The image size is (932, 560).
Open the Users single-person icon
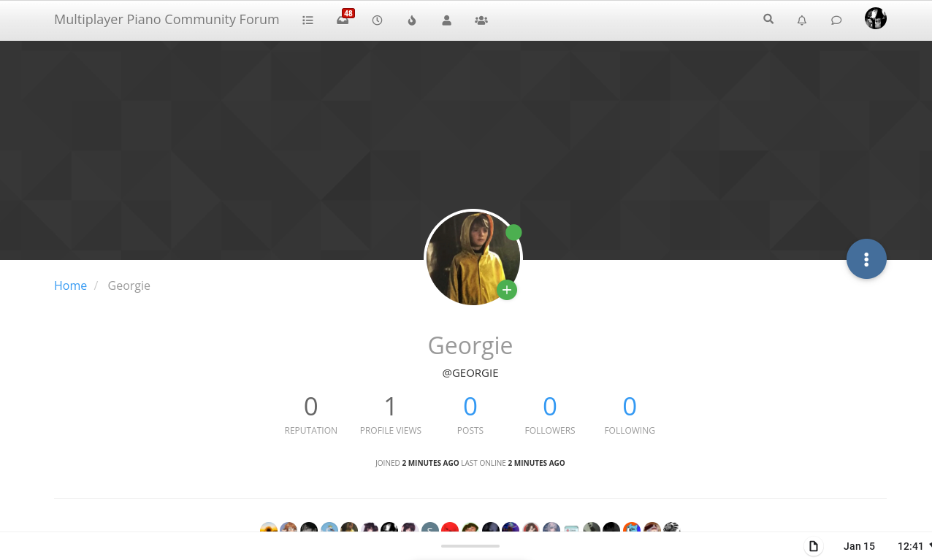pos(446,20)
